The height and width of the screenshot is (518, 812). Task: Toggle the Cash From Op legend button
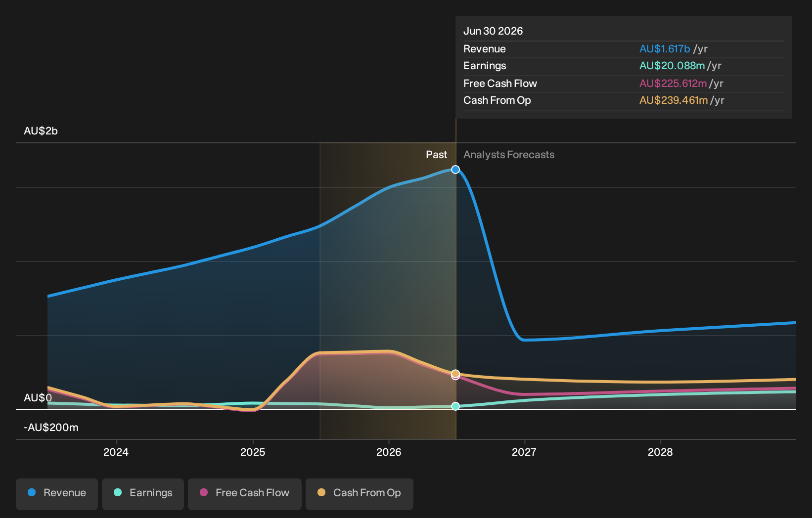[360, 494]
